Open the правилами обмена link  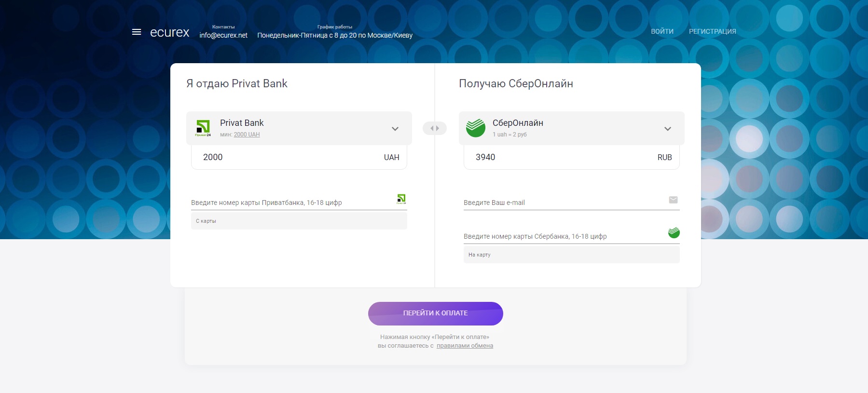point(465,346)
